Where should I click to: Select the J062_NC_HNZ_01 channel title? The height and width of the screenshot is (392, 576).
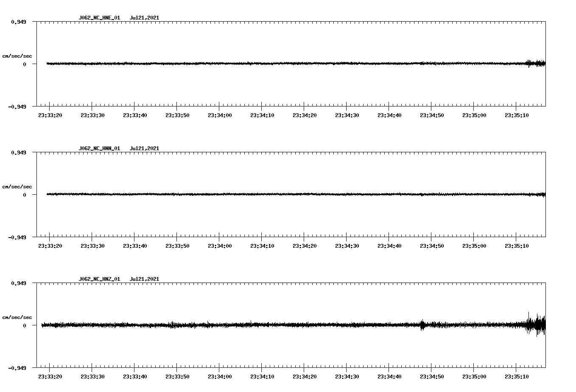pos(99,279)
